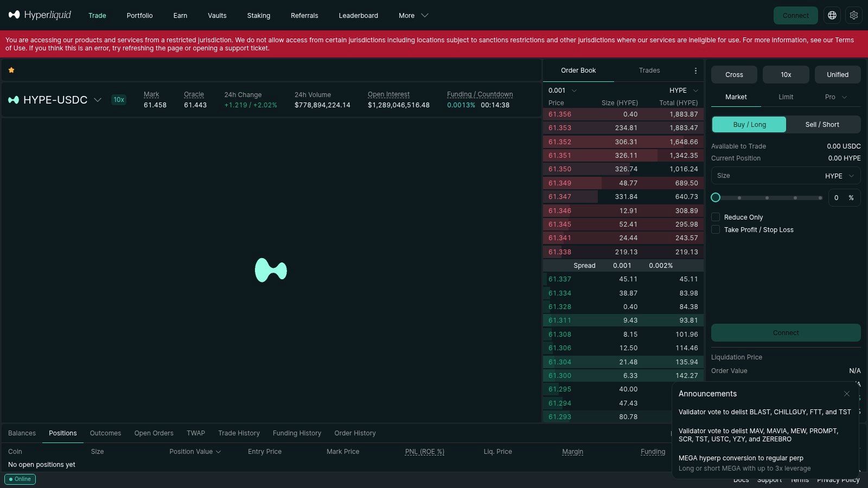
Task: Open the settings gear icon
Action: coord(854,15)
